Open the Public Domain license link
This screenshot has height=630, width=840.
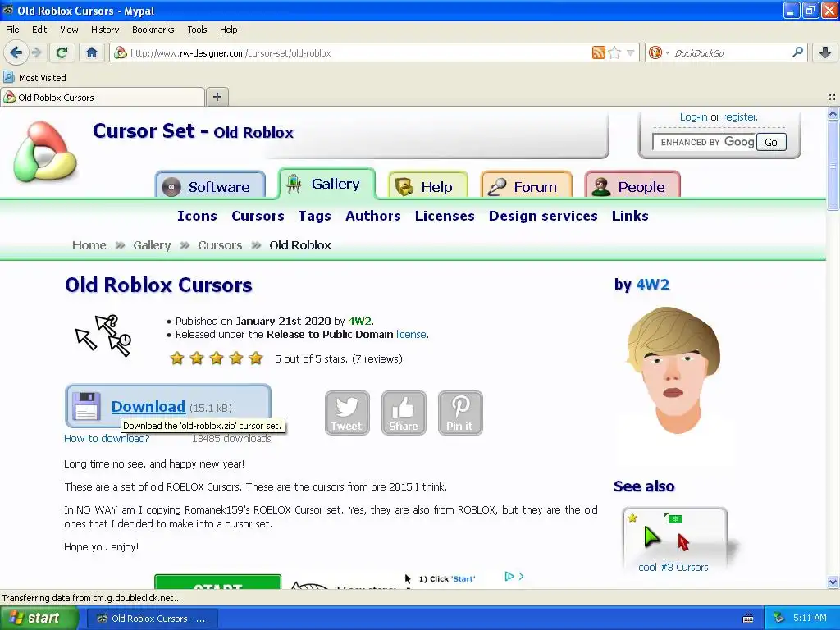coord(411,335)
